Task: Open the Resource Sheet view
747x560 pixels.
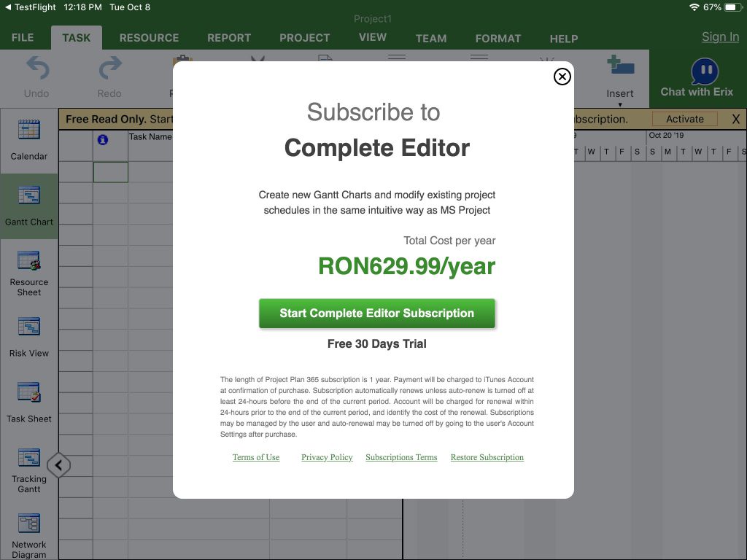Action: (29, 270)
